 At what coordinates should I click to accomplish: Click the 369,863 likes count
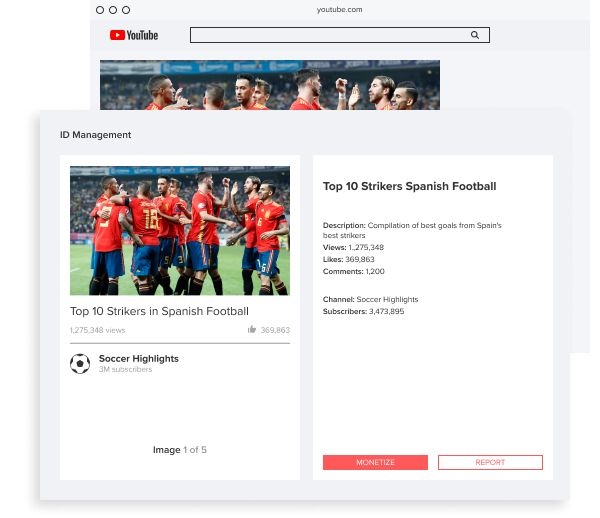(275, 330)
